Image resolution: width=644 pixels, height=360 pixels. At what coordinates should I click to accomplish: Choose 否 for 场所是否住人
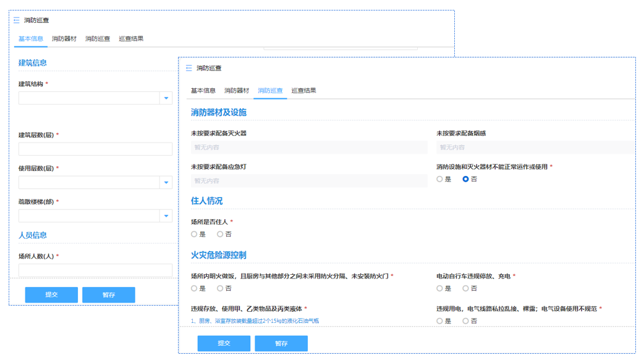click(x=220, y=234)
